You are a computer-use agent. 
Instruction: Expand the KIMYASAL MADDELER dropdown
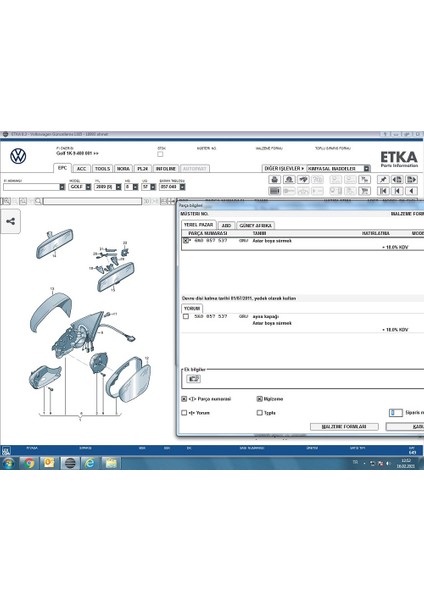click(338, 168)
